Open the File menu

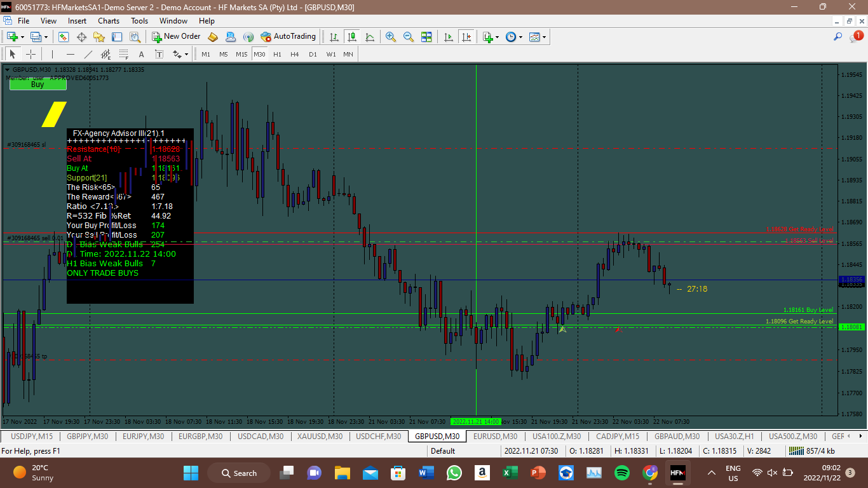click(24, 21)
